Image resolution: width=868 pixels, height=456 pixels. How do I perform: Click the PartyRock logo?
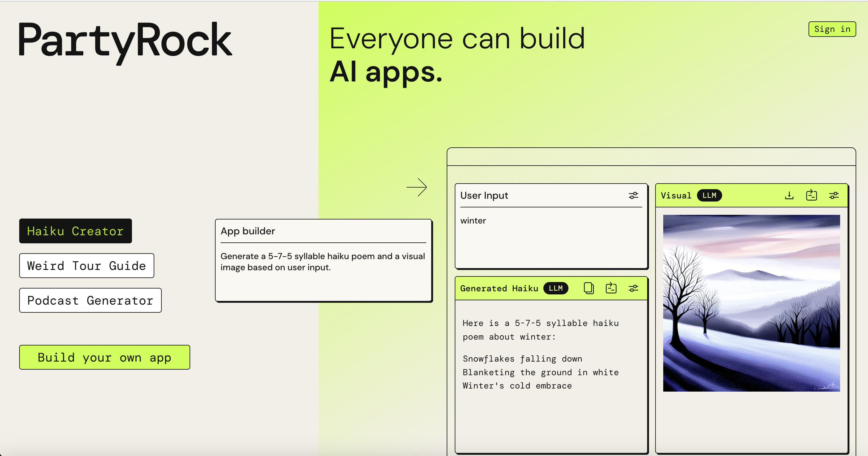(x=125, y=42)
